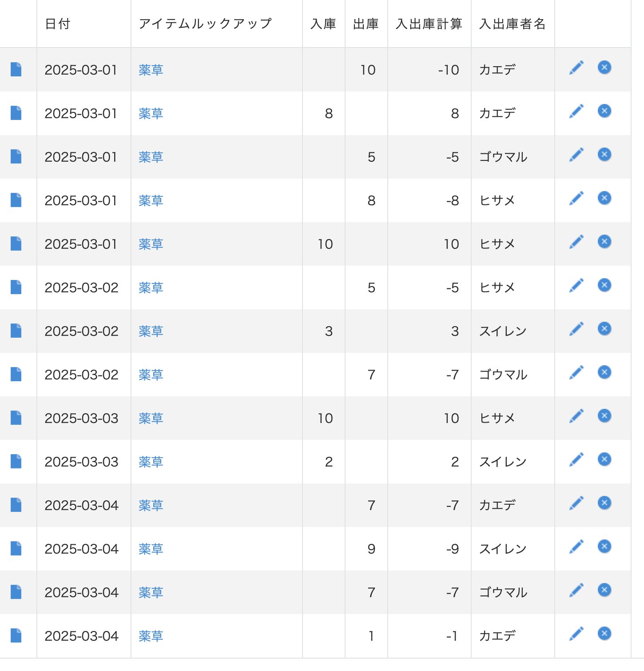Open 薬草 link in 2025-03-01 ゴウマル row

151,157
